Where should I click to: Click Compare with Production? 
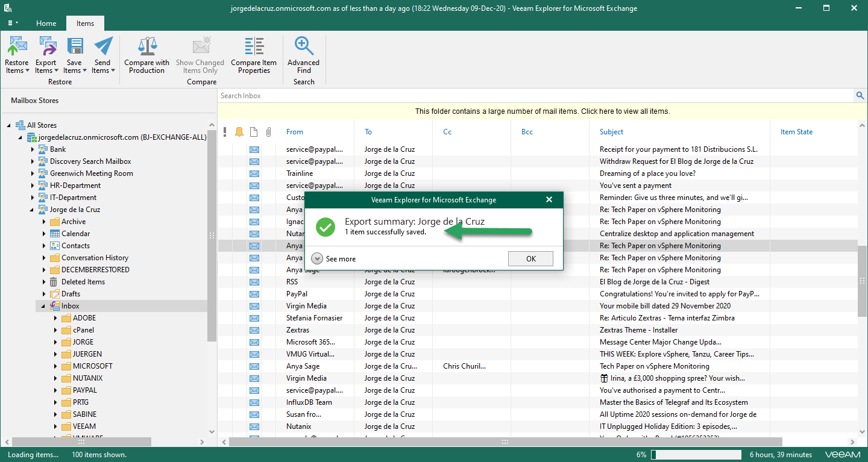tap(147, 55)
